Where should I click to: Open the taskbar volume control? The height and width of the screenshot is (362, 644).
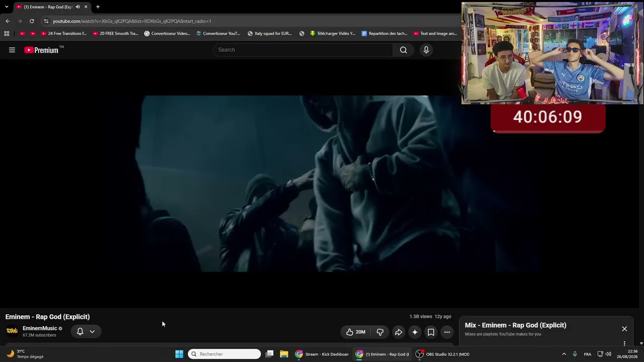tap(608, 354)
